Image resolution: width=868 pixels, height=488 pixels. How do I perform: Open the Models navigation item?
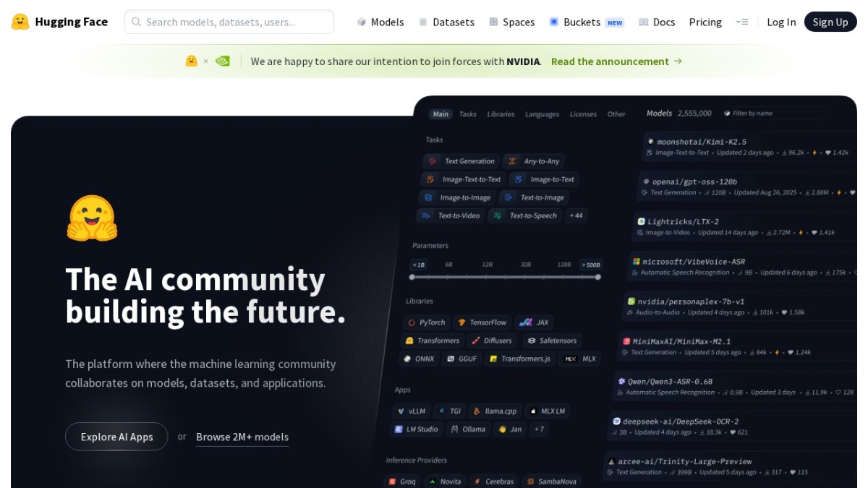[x=380, y=22]
